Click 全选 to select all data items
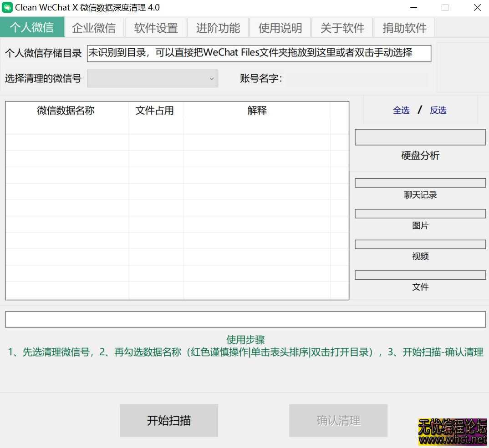 pos(401,110)
